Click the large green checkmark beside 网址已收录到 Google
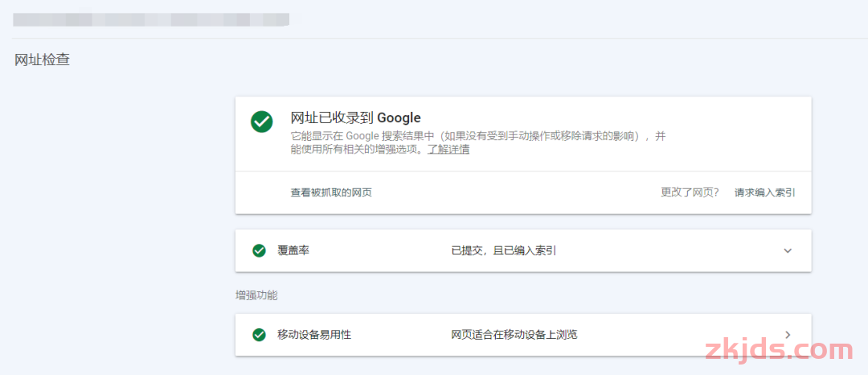This screenshot has height=375, width=868. coord(261,122)
